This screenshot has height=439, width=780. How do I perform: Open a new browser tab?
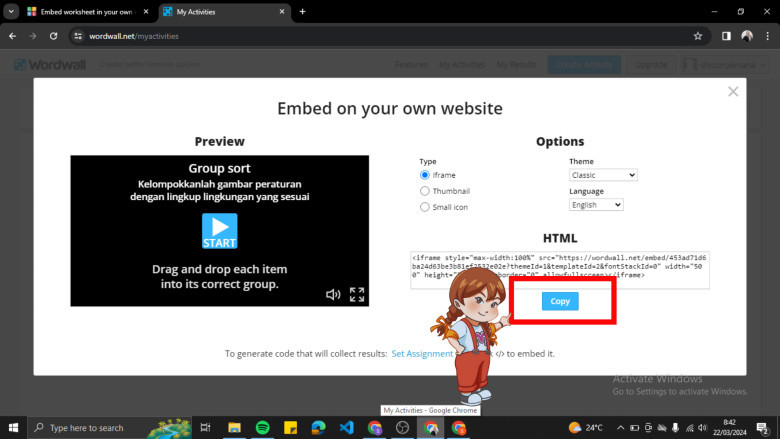[302, 11]
